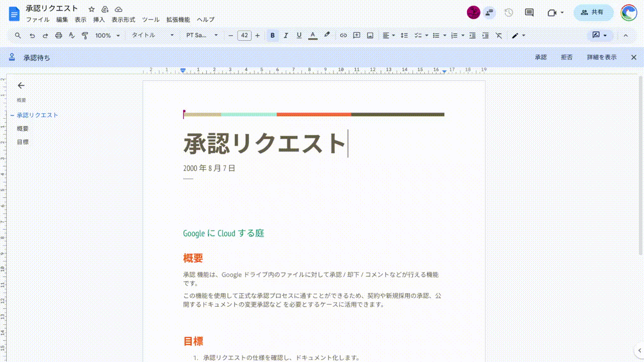Click the 共有 share button

tap(593, 12)
